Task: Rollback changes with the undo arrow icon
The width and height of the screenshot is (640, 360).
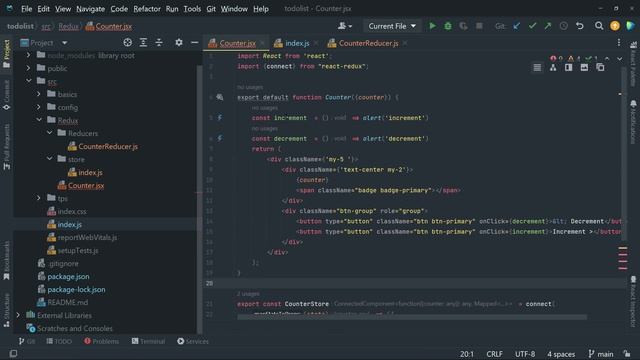Action: (x=580, y=26)
